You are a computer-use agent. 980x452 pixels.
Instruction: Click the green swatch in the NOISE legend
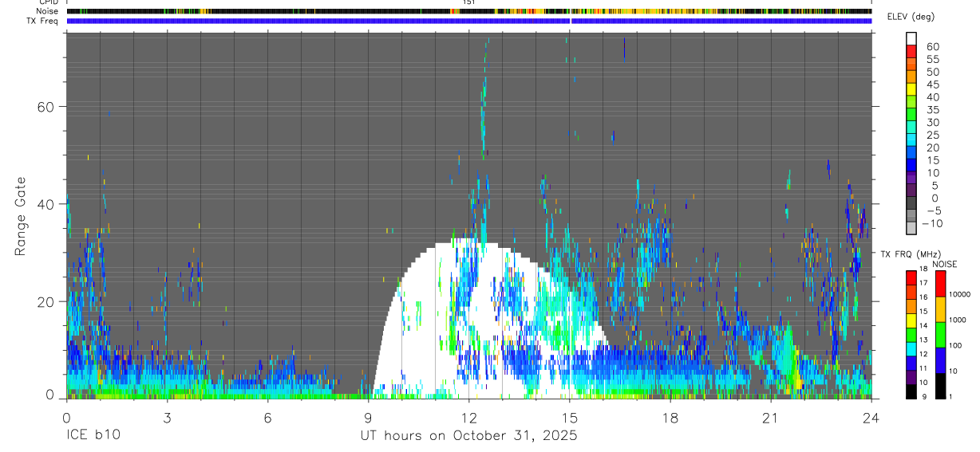pos(940,335)
